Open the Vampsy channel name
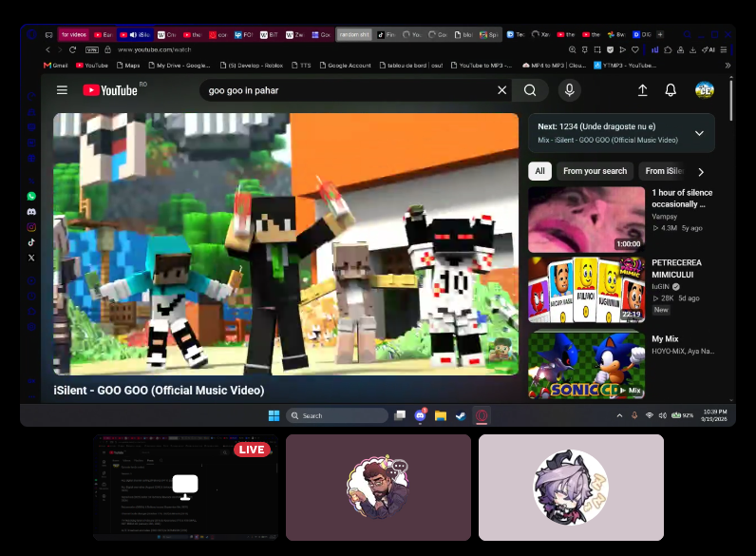 coord(665,217)
